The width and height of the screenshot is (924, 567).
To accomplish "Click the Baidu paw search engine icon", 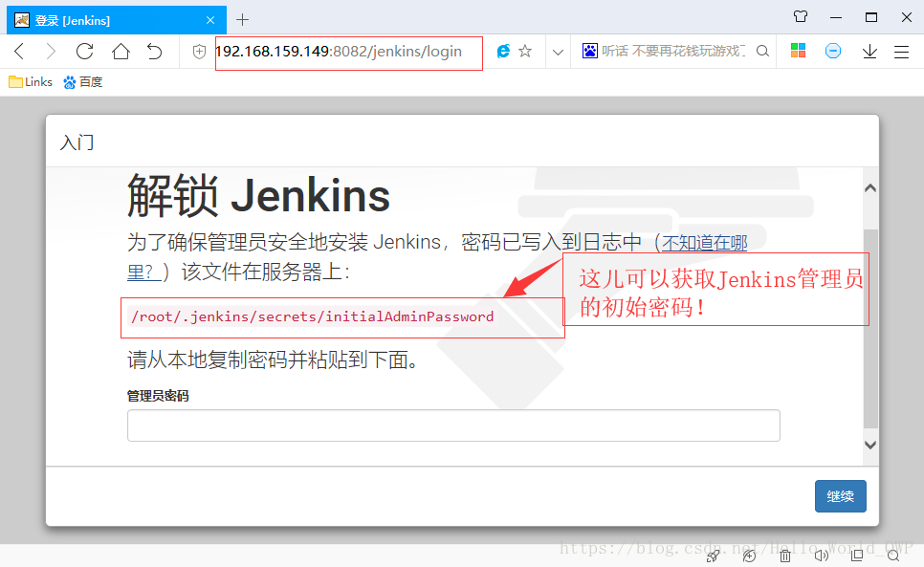I will pos(590,52).
